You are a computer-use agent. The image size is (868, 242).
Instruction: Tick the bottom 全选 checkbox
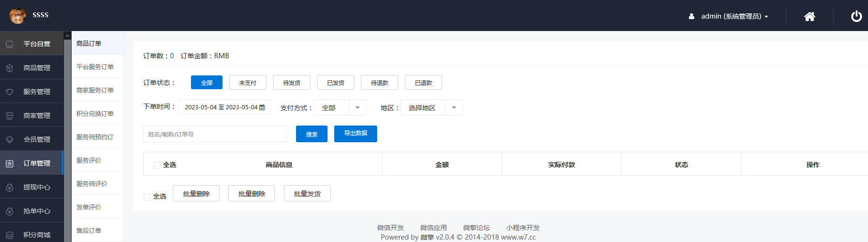[147, 197]
